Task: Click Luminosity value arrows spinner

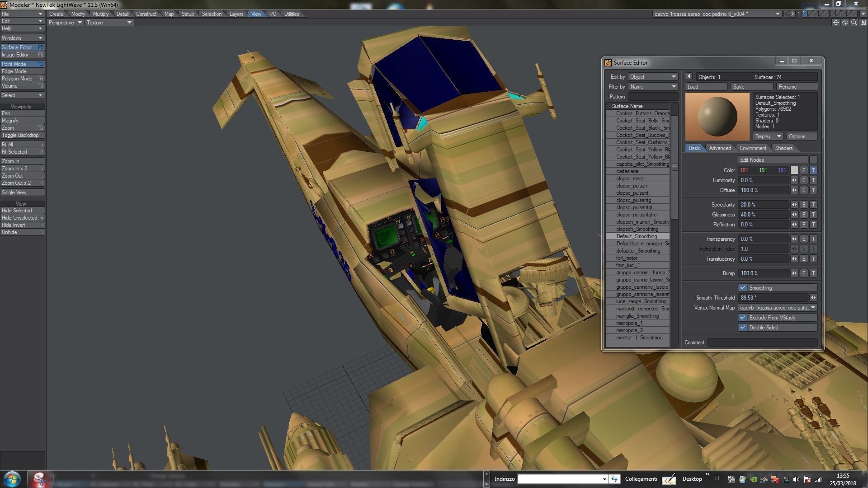Action: coord(794,180)
